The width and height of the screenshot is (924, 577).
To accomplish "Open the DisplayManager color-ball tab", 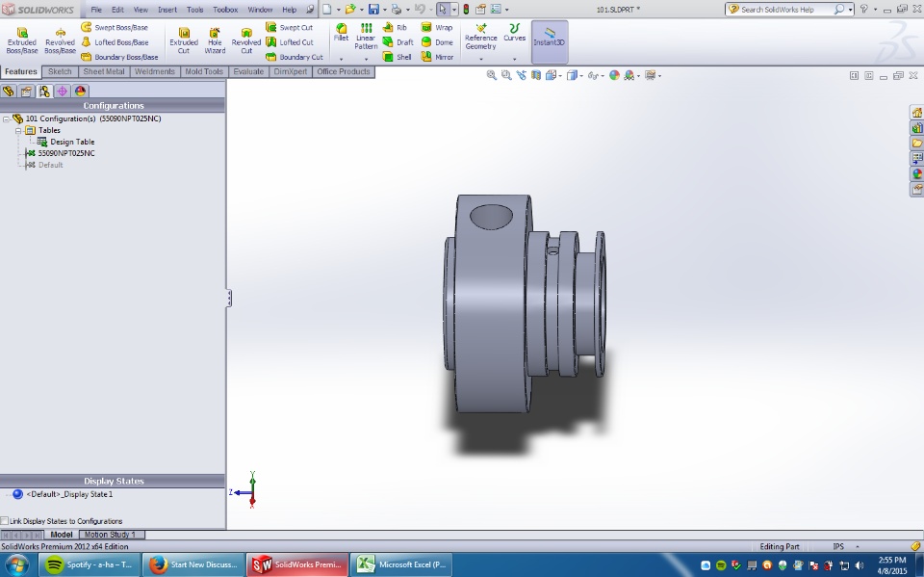I will pos(80,92).
